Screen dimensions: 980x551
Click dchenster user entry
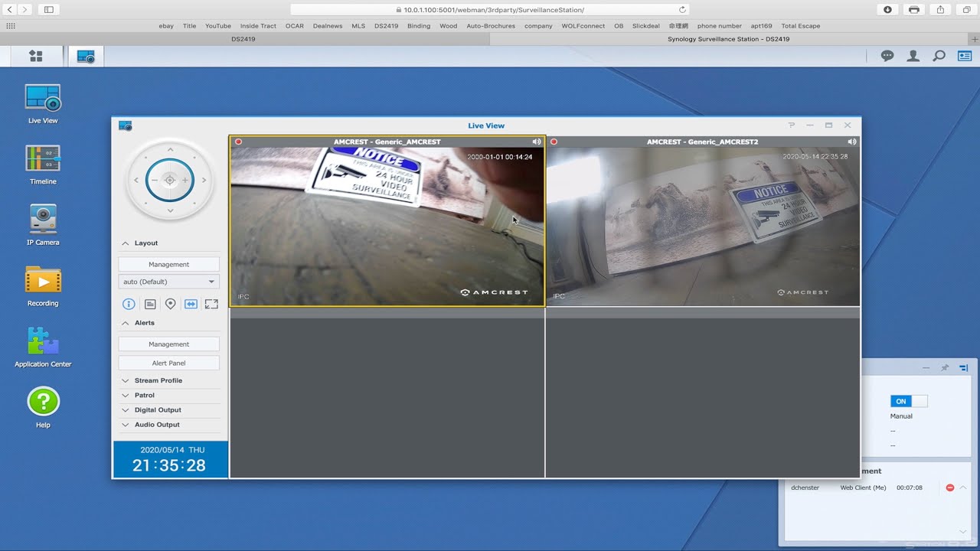click(x=805, y=487)
